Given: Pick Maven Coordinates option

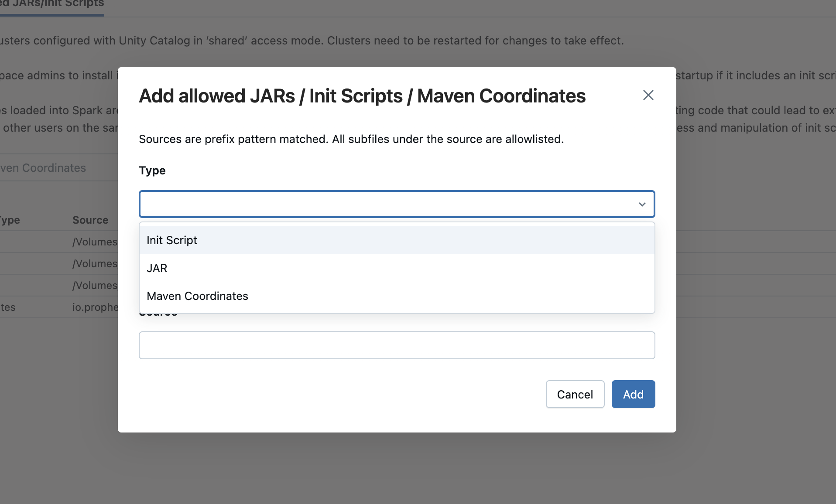Looking at the screenshot, I should [397, 296].
